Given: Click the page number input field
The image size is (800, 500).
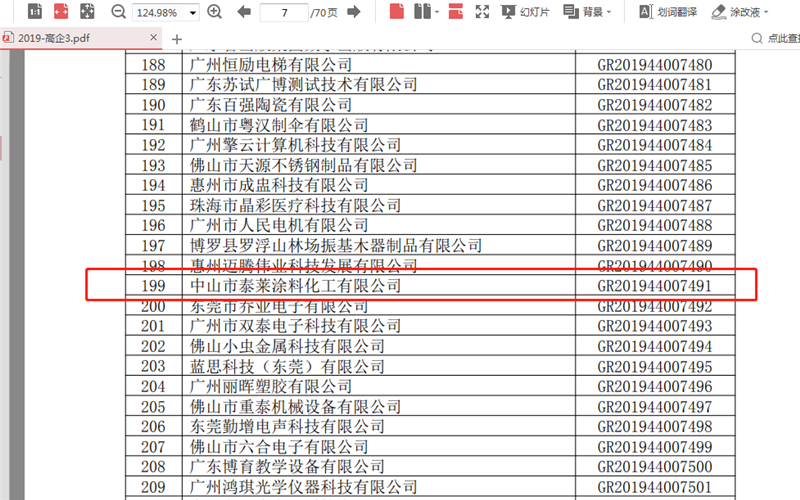Looking at the screenshot, I should [x=284, y=13].
